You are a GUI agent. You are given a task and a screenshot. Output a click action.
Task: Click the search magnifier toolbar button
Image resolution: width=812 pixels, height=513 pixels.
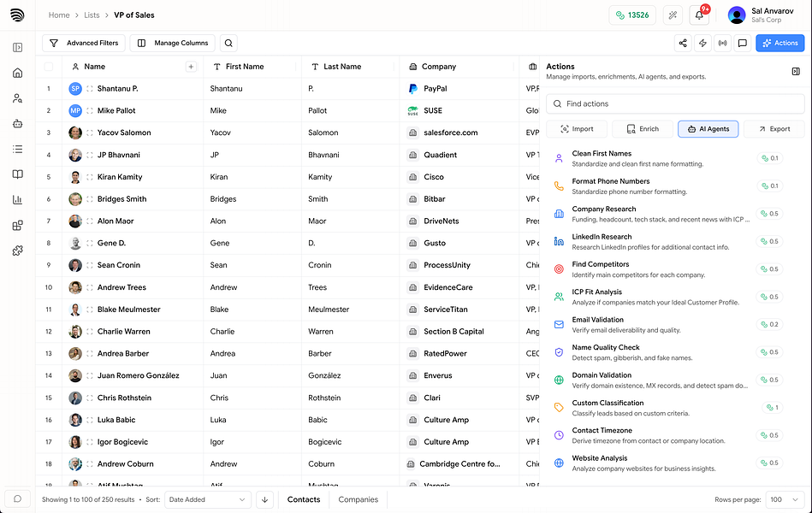[228, 43]
